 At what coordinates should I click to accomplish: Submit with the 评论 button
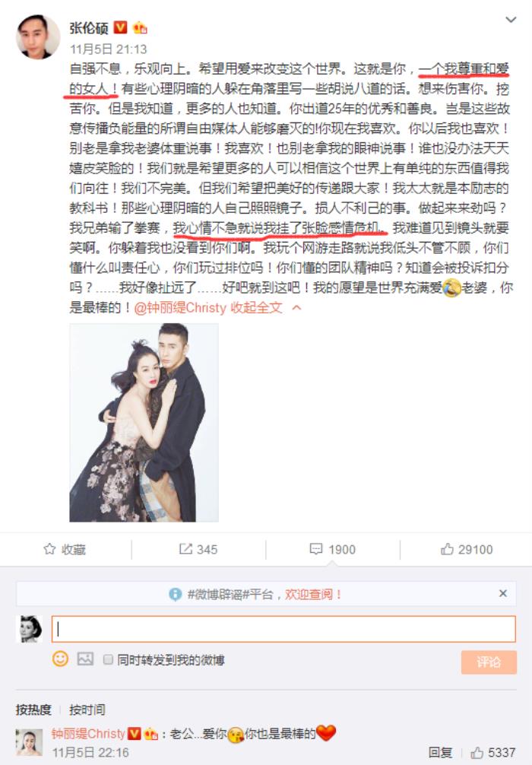(489, 662)
